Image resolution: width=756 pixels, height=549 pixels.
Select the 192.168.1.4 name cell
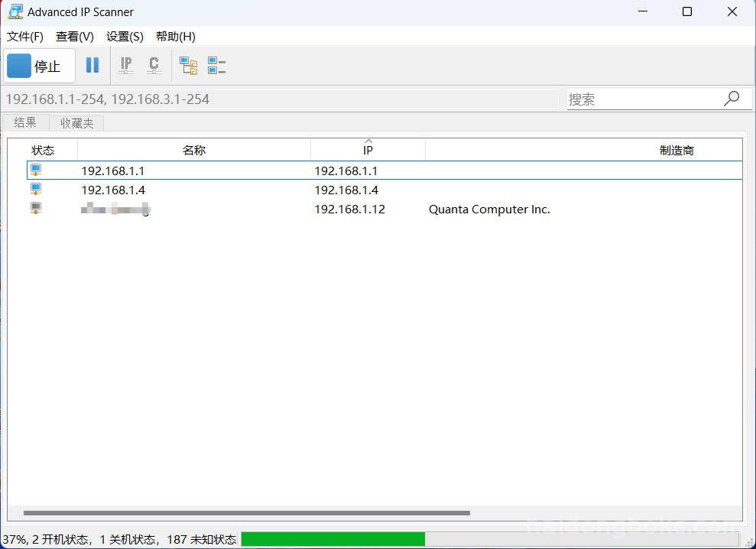tap(113, 190)
